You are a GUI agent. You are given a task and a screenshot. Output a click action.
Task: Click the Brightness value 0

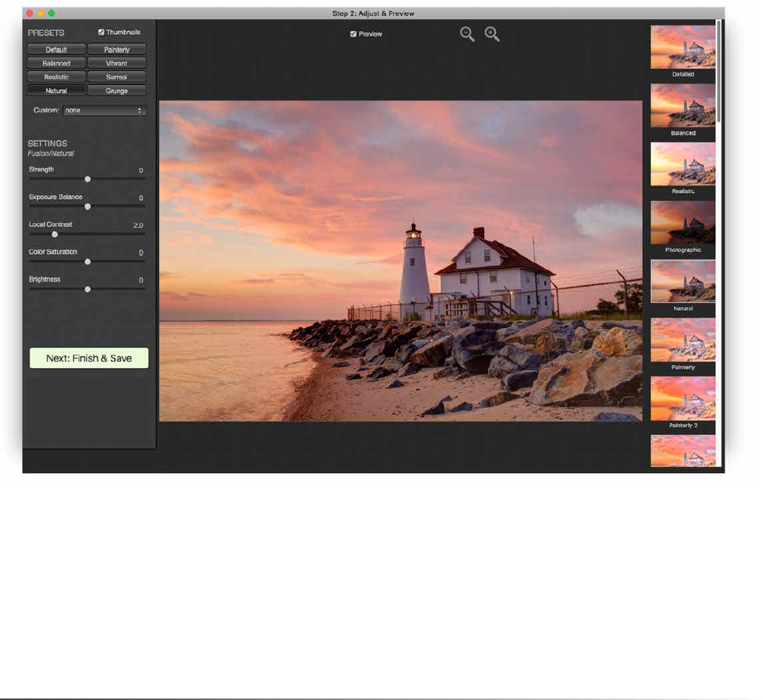[x=141, y=281]
